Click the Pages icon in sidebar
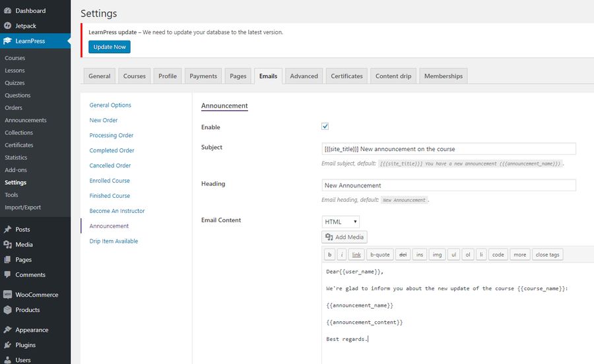Viewport: 594px width, 364px height. click(x=7, y=260)
